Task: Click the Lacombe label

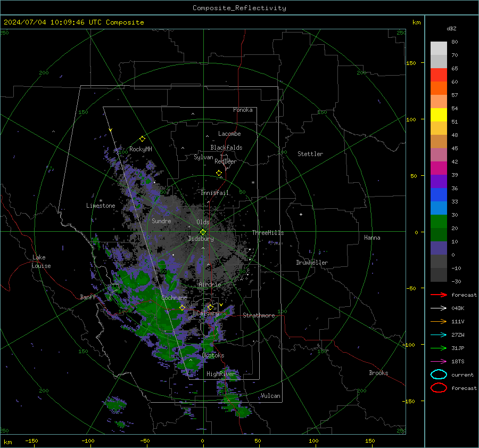Action: coord(229,134)
